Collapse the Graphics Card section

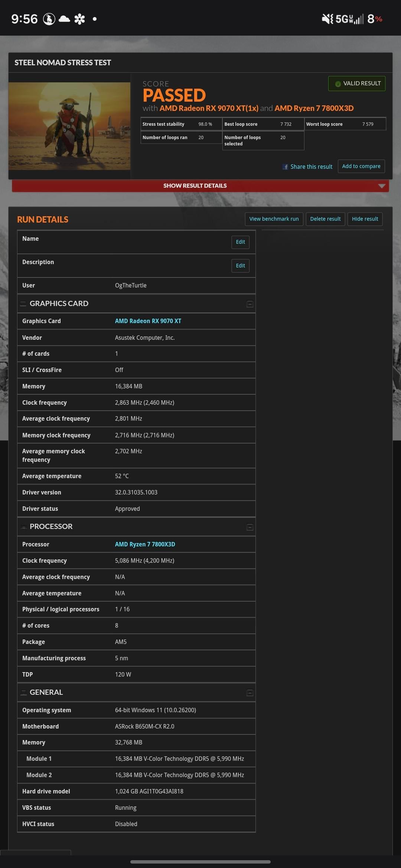click(250, 304)
